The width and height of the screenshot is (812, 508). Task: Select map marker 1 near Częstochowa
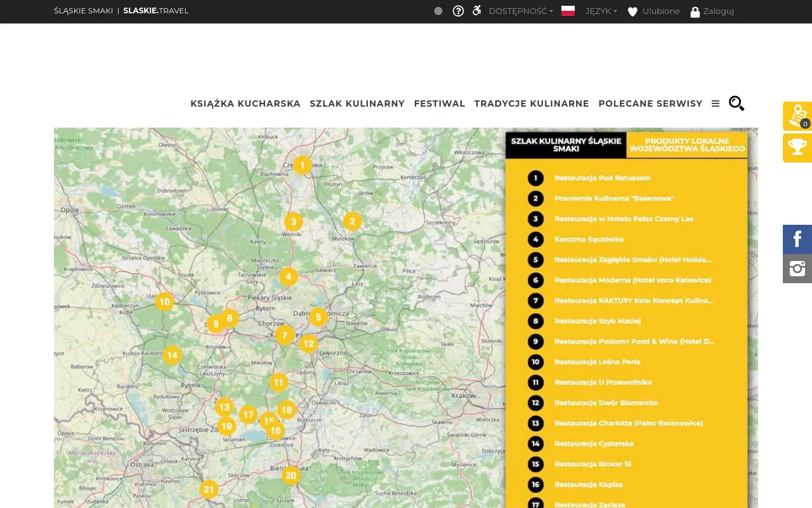[303, 166]
